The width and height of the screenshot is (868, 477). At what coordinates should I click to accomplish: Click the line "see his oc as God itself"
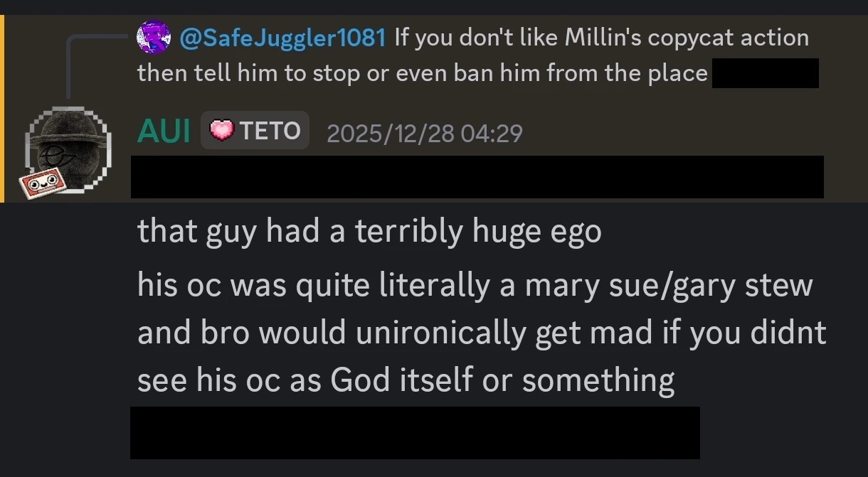[406, 380]
